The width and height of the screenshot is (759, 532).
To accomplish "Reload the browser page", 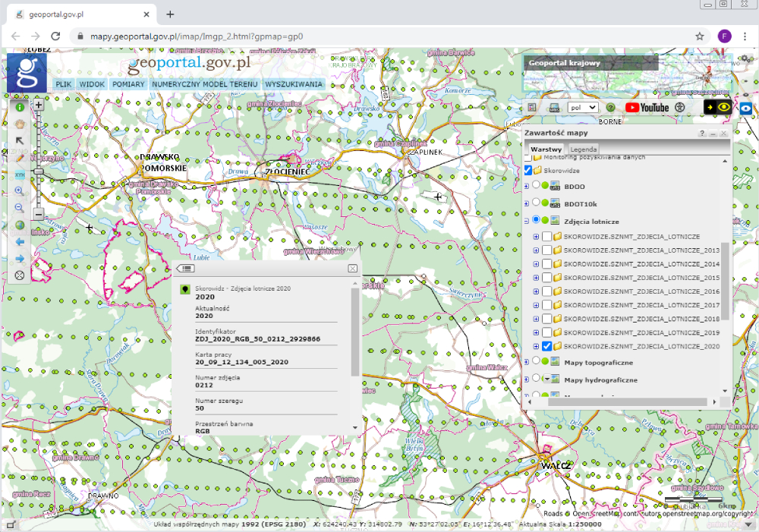I will pyautogui.click(x=55, y=36).
